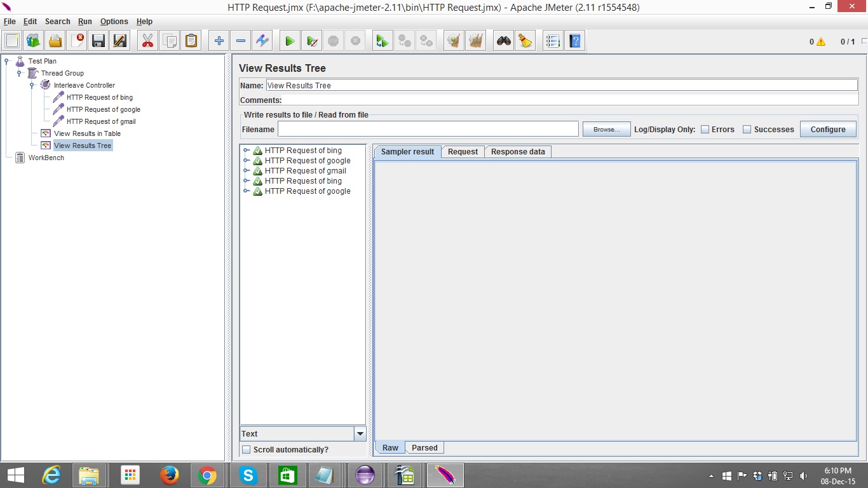Image resolution: width=868 pixels, height=488 pixels.
Task: Open the Function Helper dialog icon
Action: point(553,41)
